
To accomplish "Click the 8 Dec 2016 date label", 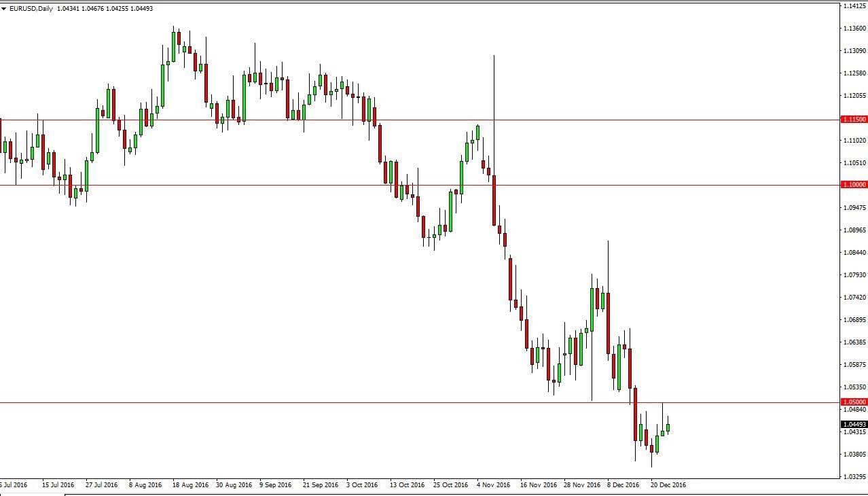I will [623, 485].
